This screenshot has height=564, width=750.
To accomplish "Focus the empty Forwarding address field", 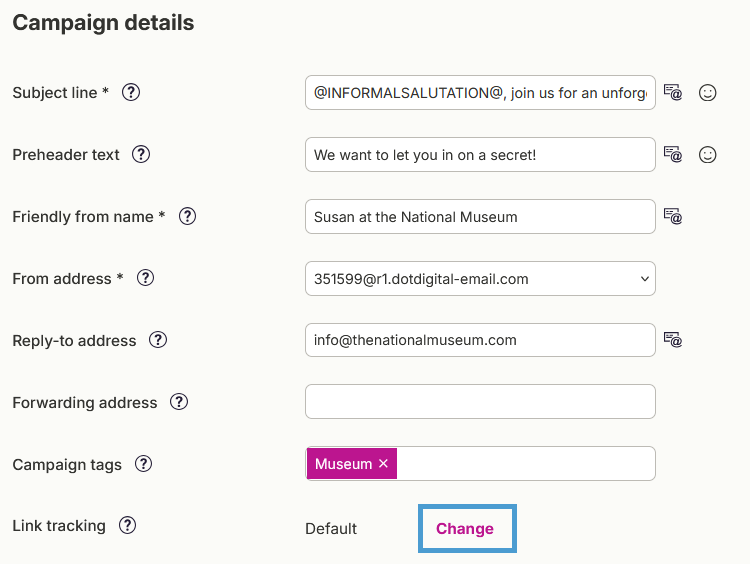I will 480,401.
